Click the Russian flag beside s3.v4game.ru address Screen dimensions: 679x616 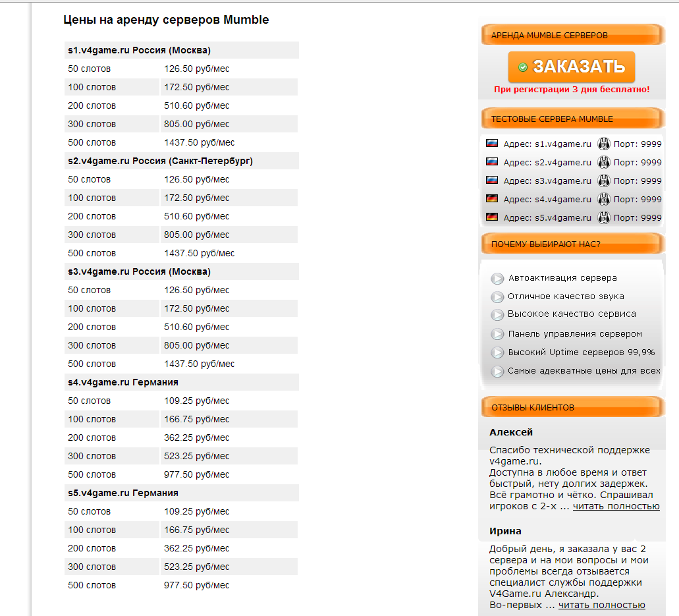pyautogui.click(x=491, y=180)
